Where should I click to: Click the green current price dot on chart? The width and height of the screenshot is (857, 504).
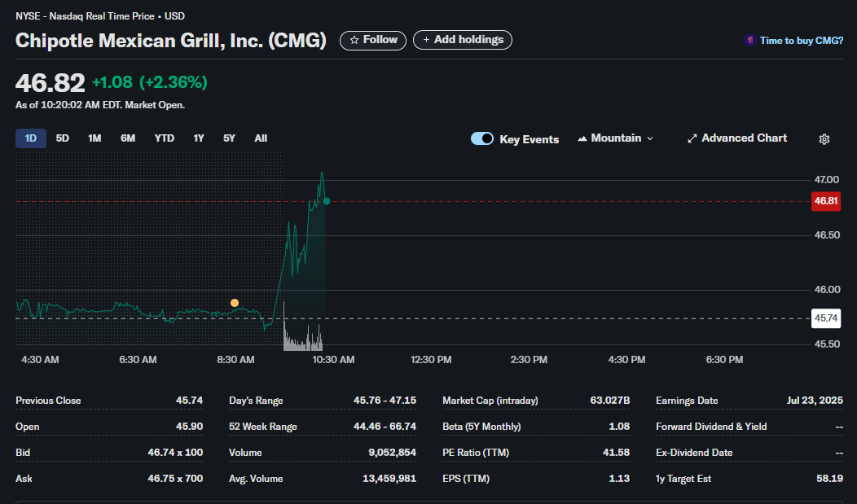tap(327, 201)
